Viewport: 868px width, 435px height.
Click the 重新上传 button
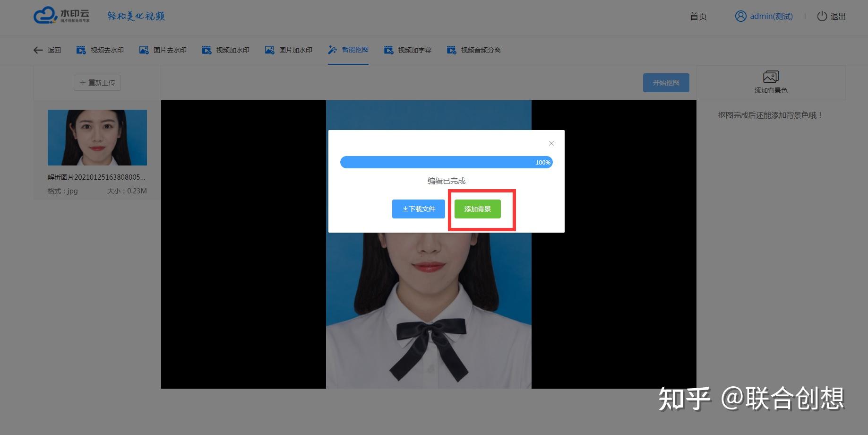(97, 83)
